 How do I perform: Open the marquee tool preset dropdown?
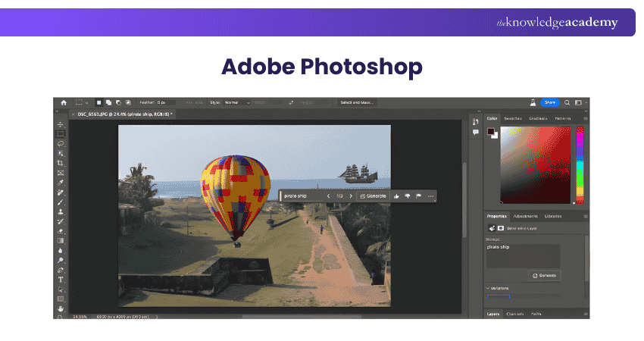point(86,103)
